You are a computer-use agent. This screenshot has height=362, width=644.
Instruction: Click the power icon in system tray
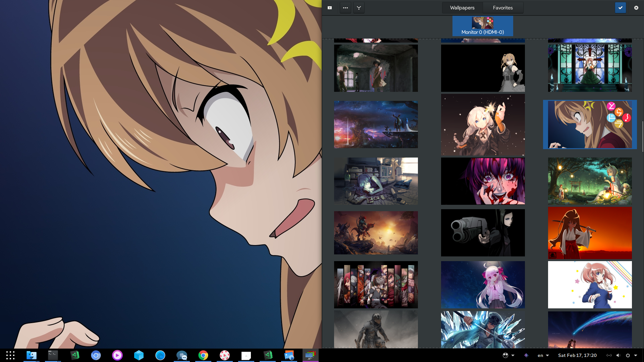[x=628, y=355]
